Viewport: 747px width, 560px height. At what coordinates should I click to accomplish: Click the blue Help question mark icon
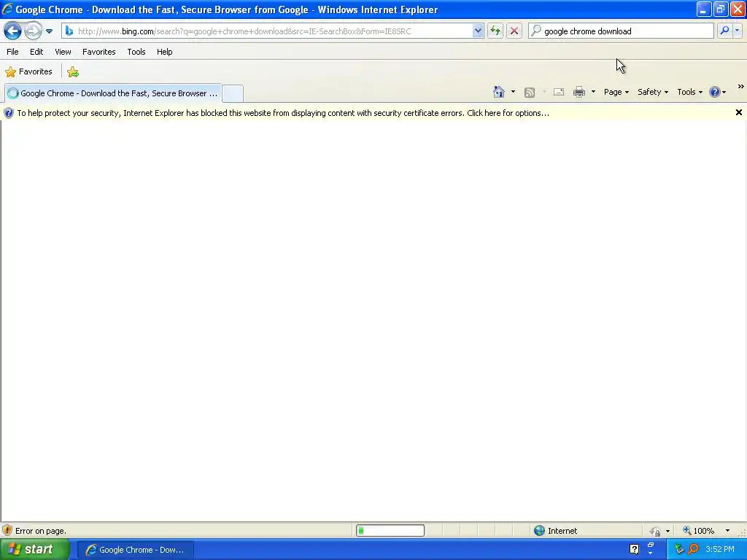pyautogui.click(x=715, y=92)
